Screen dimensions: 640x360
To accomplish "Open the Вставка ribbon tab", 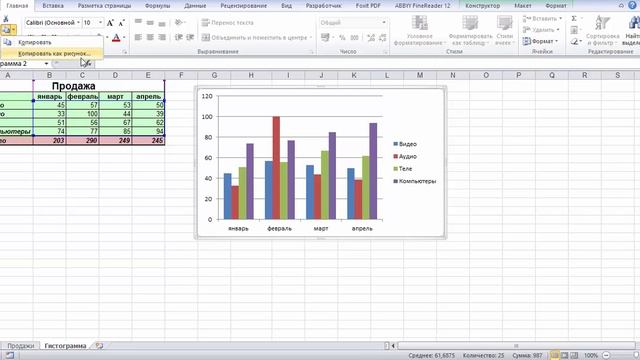I will click(x=53, y=6).
